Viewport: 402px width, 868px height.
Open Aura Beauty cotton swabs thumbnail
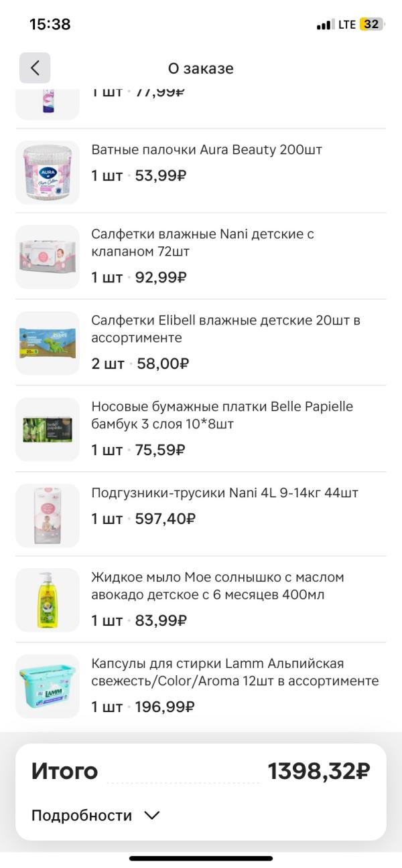click(48, 173)
